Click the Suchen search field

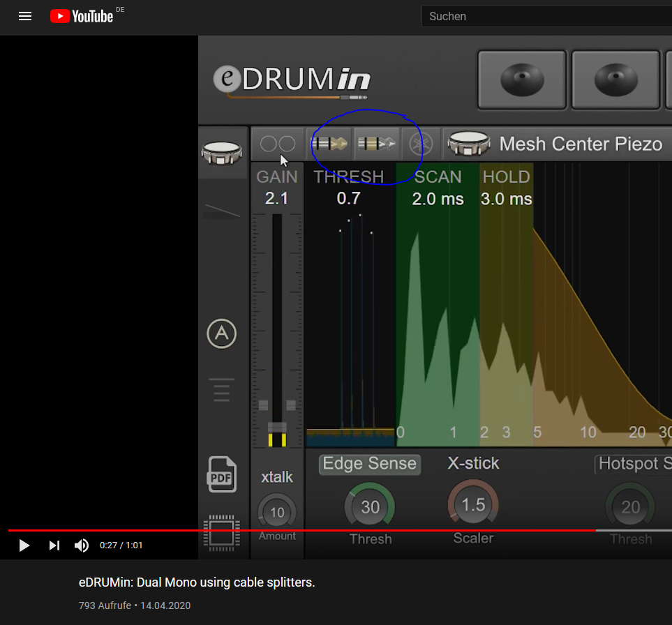point(546,16)
